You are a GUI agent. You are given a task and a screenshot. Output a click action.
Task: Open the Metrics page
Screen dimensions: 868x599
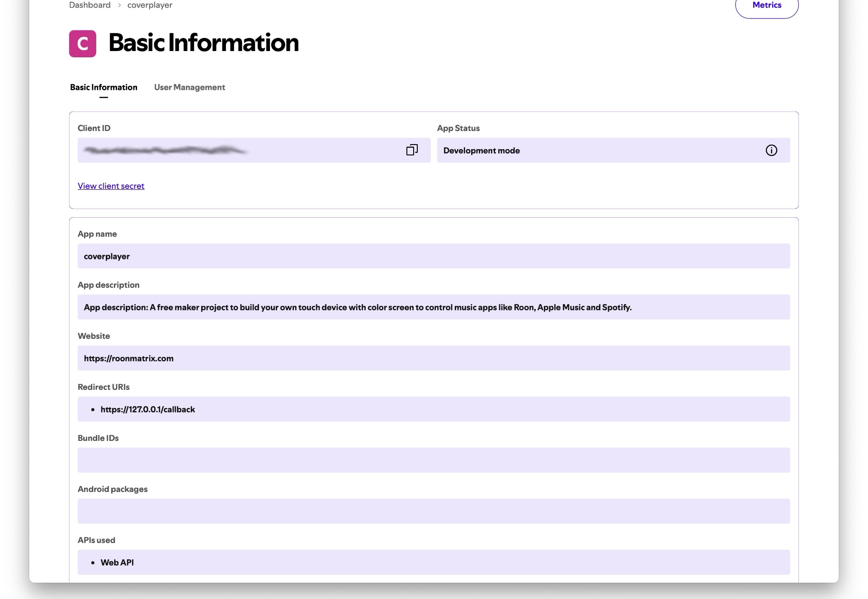pyautogui.click(x=767, y=5)
